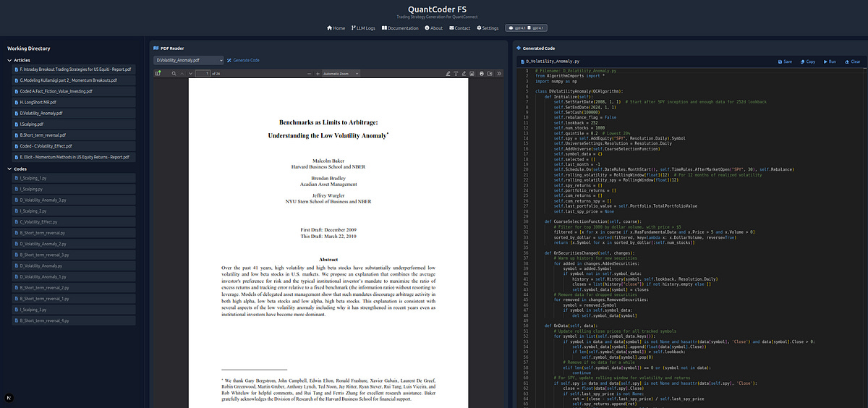868x408 pixels.
Task: Zoom out the PDF with minus
Action: coord(309,73)
